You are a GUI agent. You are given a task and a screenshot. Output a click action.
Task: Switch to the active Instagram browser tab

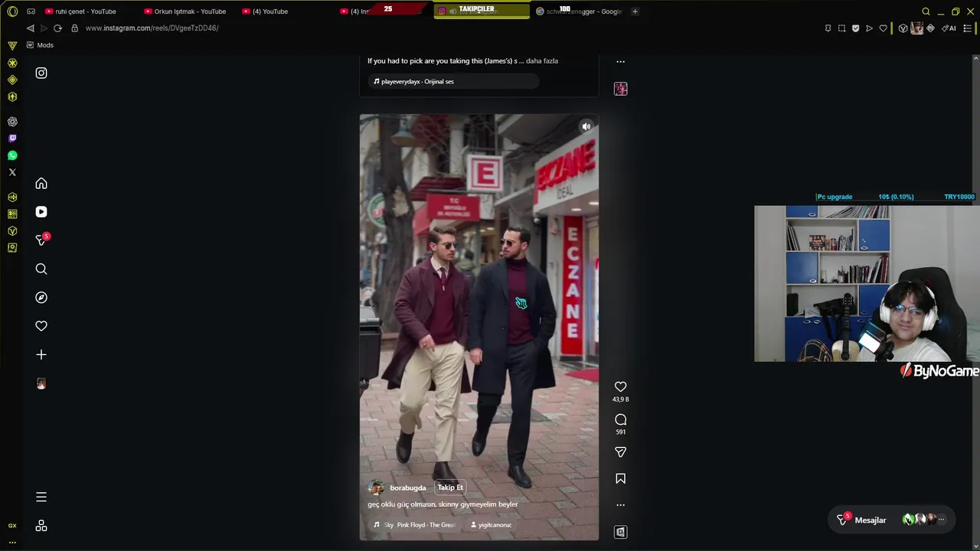pos(482,11)
